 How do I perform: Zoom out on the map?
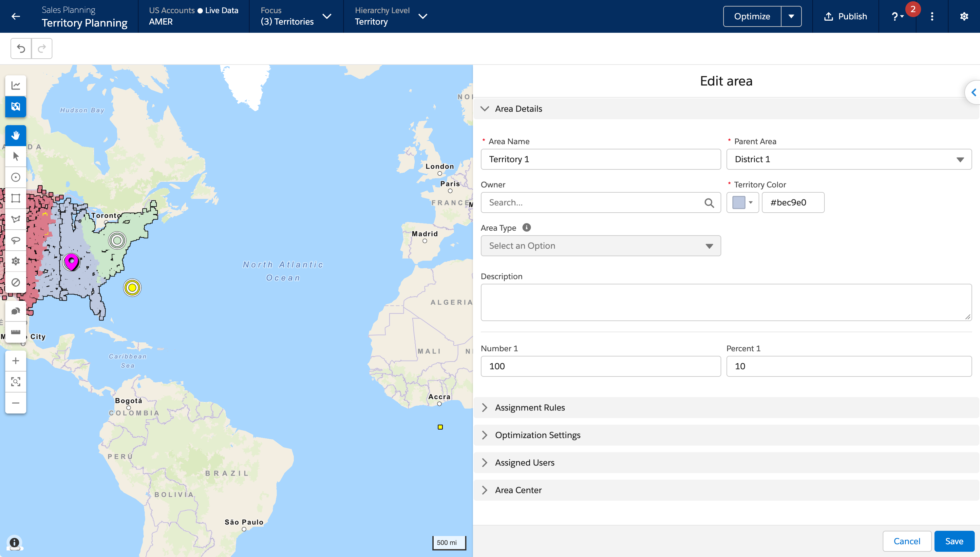(x=16, y=403)
